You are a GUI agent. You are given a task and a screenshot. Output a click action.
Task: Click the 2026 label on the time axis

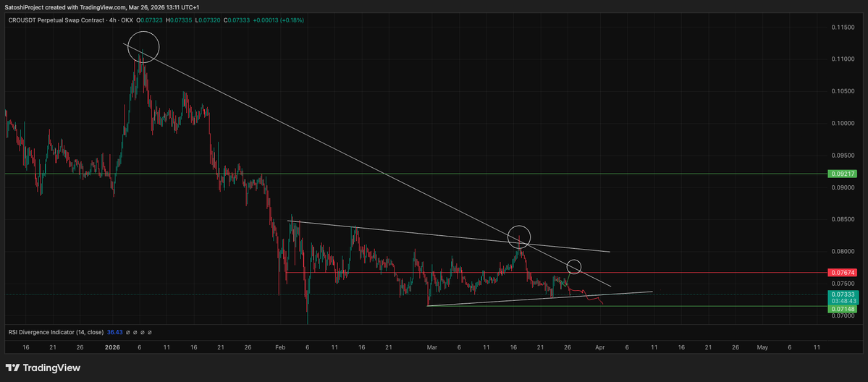pos(112,347)
